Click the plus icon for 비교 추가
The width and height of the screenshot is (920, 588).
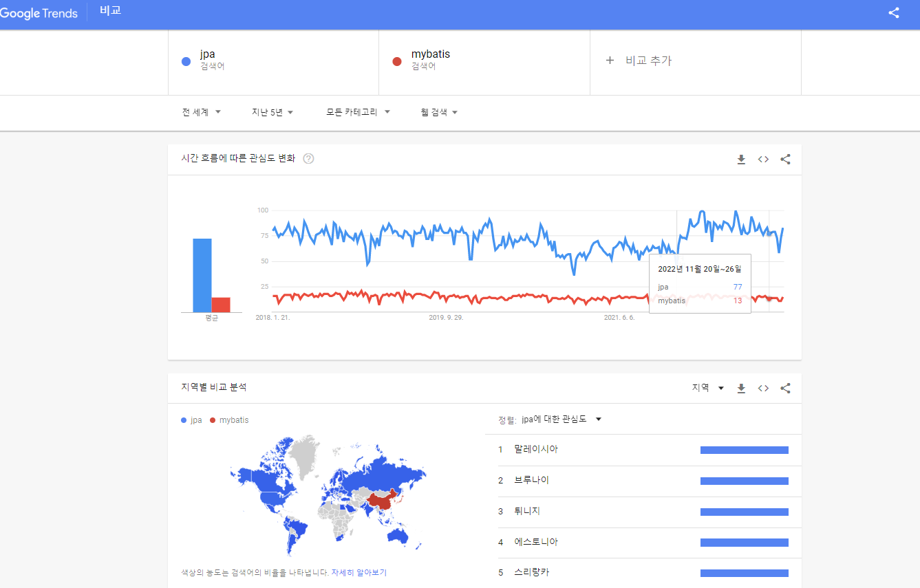pos(609,61)
